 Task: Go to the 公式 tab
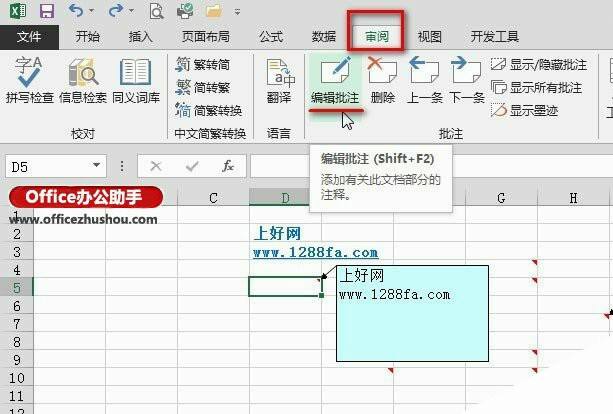271,37
